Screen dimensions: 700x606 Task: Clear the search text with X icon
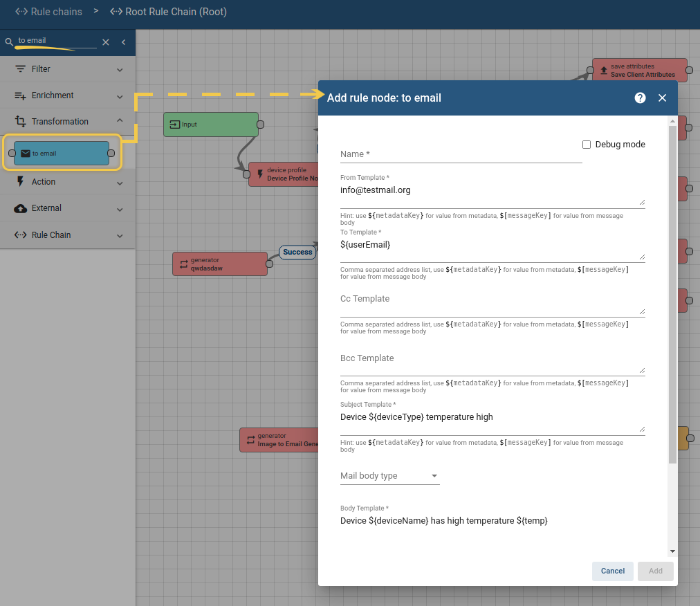106,42
